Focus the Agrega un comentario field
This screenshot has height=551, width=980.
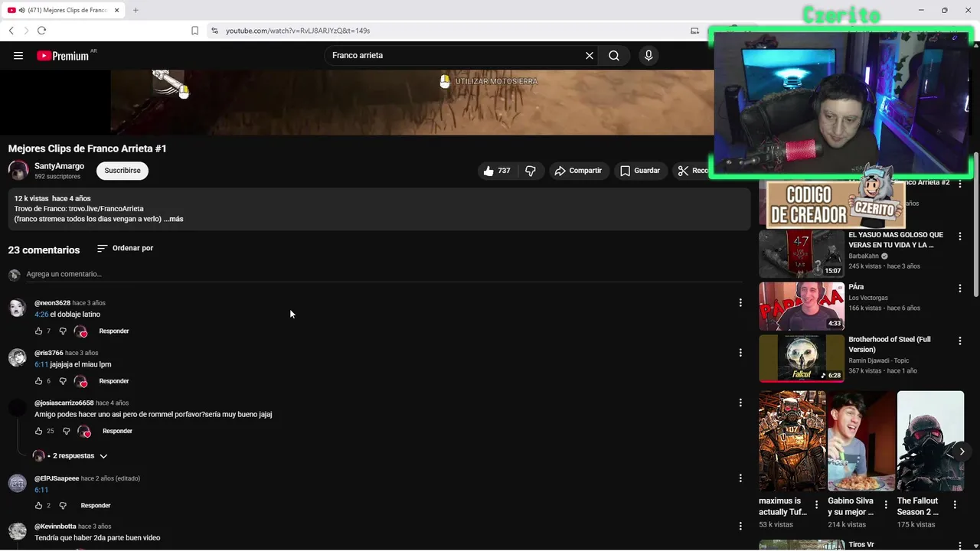click(x=383, y=274)
